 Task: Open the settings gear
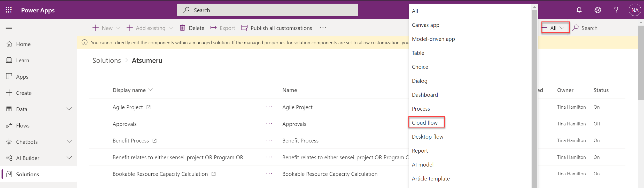tap(598, 10)
